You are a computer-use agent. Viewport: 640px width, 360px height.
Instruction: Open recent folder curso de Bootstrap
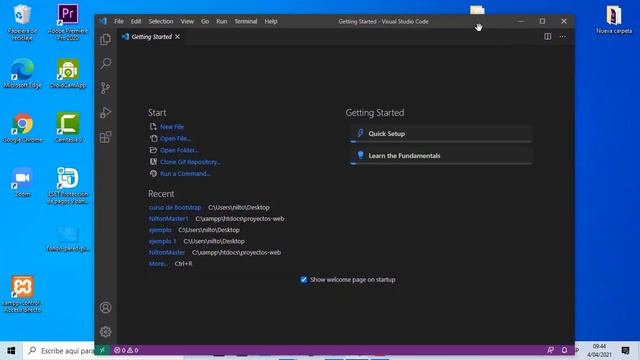[x=175, y=207]
